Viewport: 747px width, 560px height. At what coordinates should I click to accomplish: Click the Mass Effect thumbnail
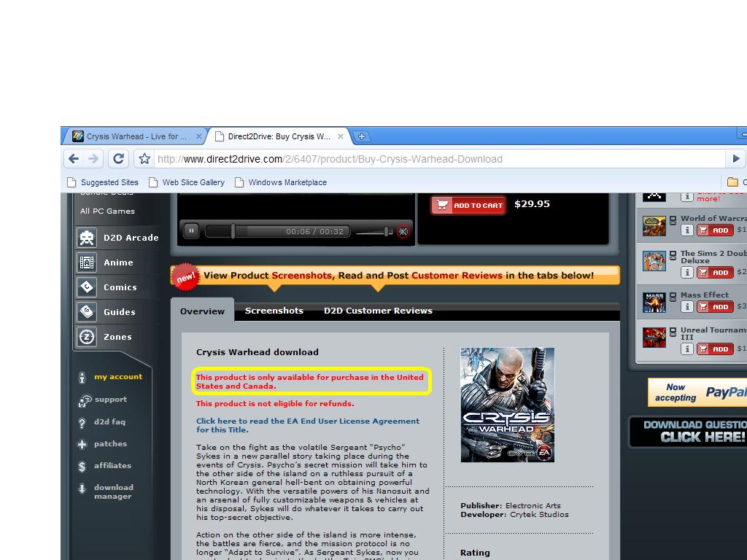tap(654, 303)
